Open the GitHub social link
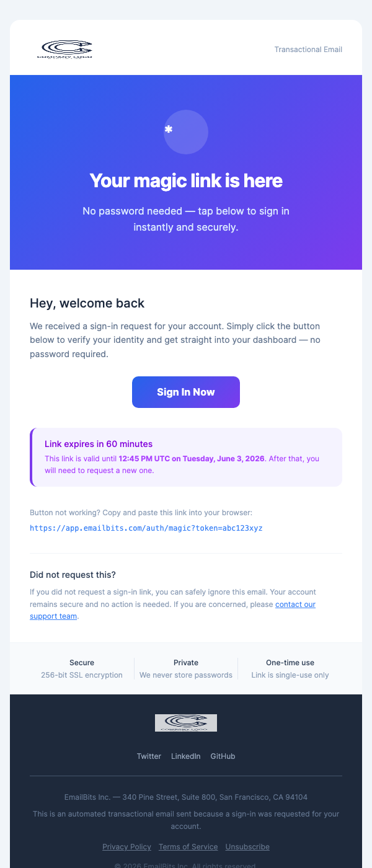Viewport: 372px width, 868px height. 223,756
